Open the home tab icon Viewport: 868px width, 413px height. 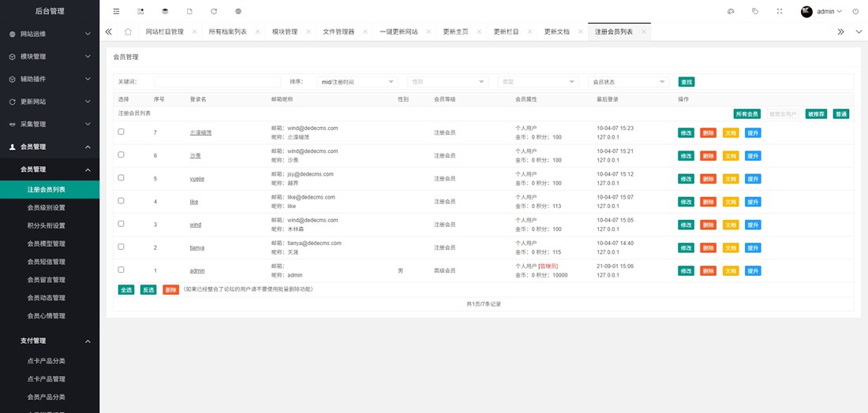click(128, 32)
